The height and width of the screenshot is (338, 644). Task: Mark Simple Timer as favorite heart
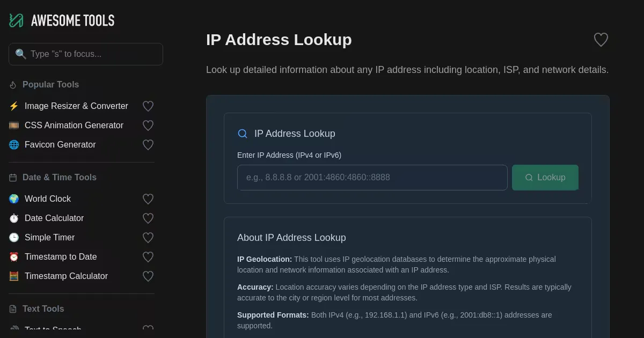click(x=148, y=238)
